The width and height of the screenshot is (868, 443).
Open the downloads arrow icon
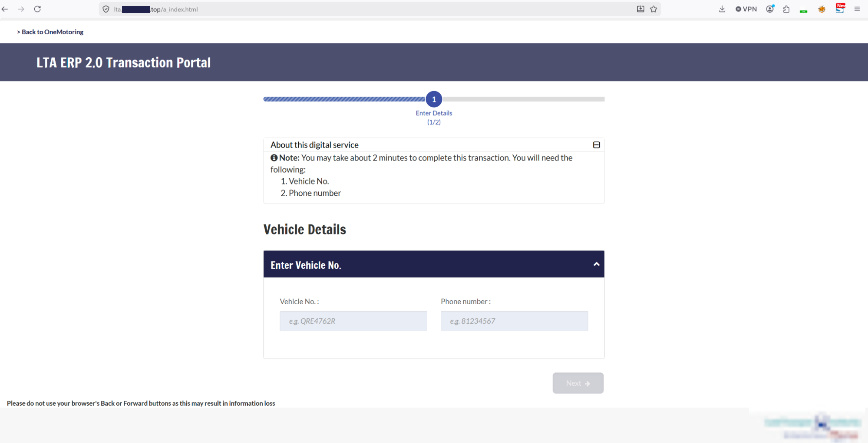(722, 9)
